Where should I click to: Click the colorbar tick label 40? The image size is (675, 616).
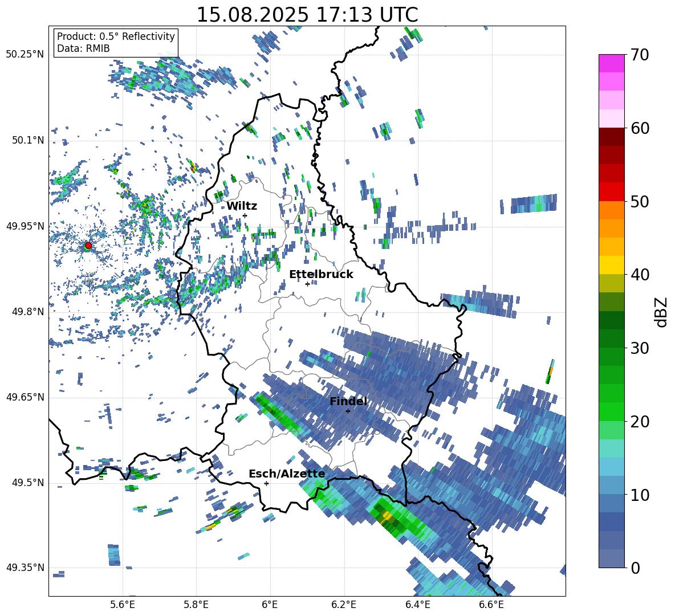(640, 275)
